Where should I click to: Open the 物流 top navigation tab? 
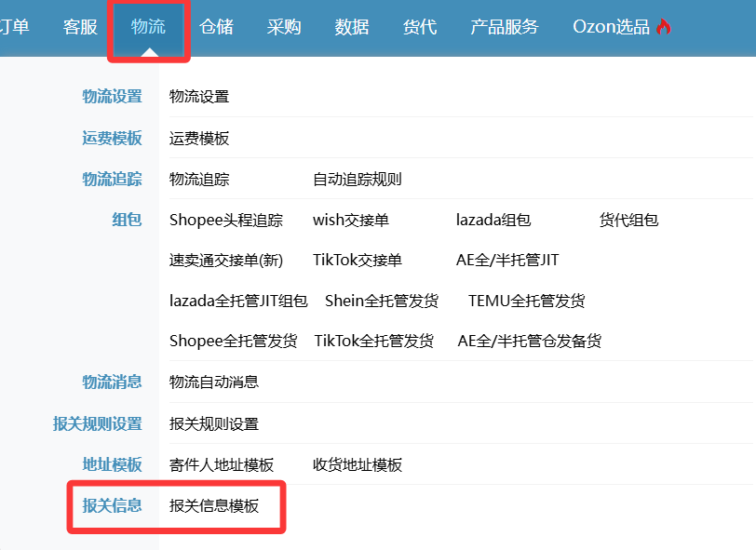pyautogui.click(x=149, y=27)
